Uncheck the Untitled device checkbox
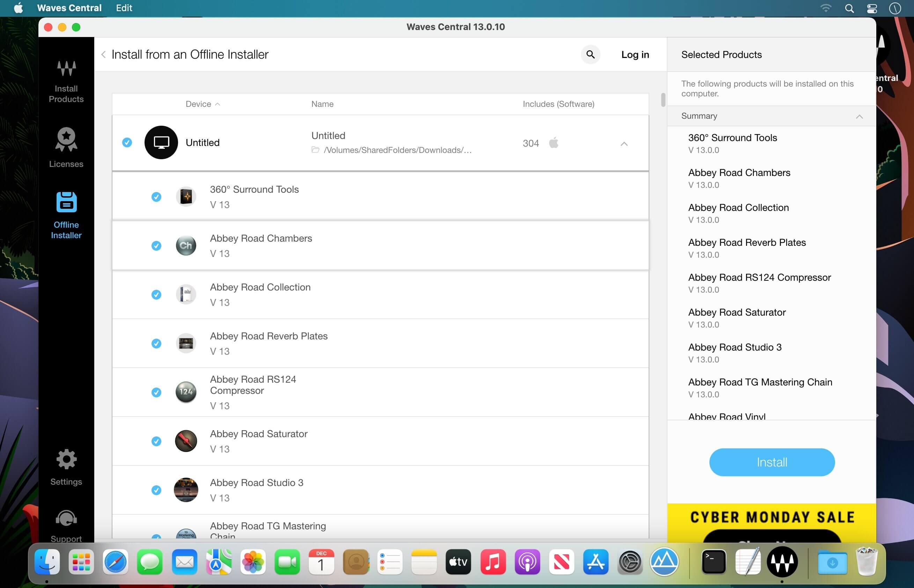Image resolution: width=914 pixels, height=588 pixels. (x=127, y=142)
